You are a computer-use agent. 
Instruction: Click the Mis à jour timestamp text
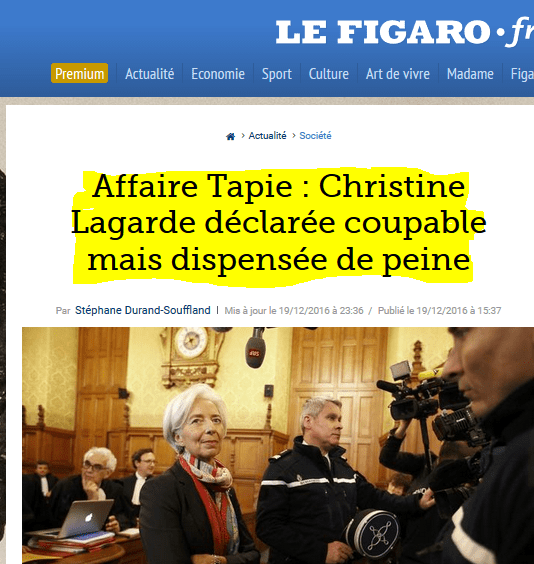click(294, 310)
